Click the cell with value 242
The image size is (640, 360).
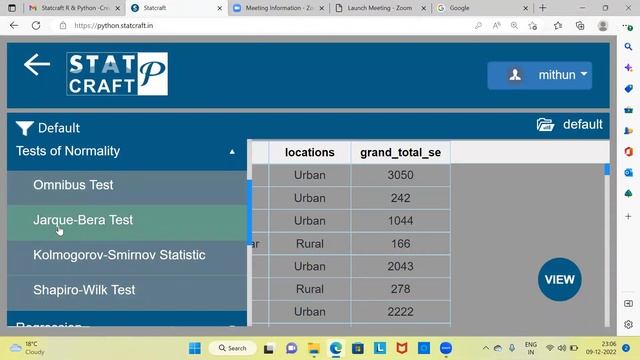point(400,198)
